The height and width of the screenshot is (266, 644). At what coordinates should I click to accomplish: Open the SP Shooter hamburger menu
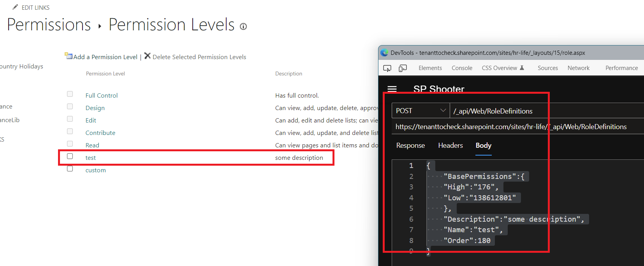point(392,89)
